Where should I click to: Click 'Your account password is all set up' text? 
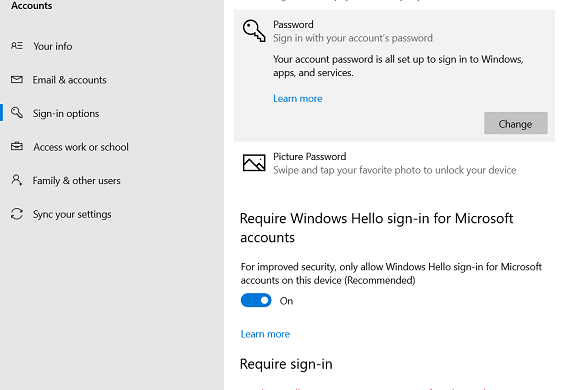[398, 66]
